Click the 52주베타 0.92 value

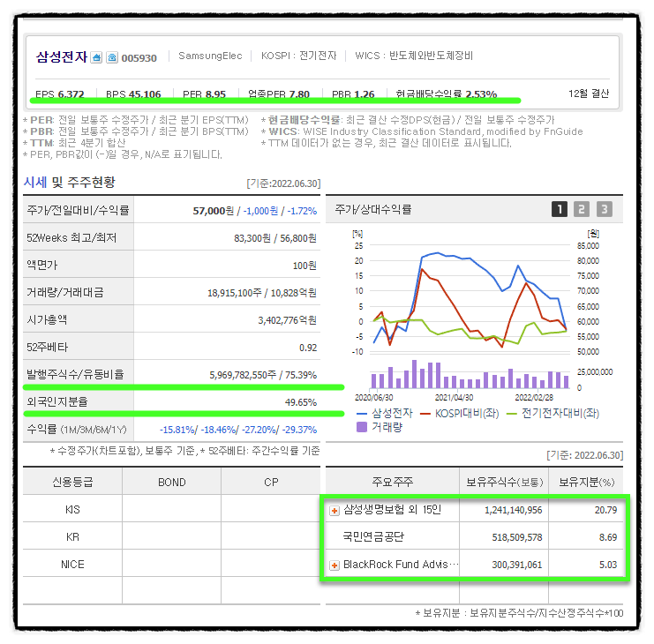pyautogui.click(x=308, y=348)
